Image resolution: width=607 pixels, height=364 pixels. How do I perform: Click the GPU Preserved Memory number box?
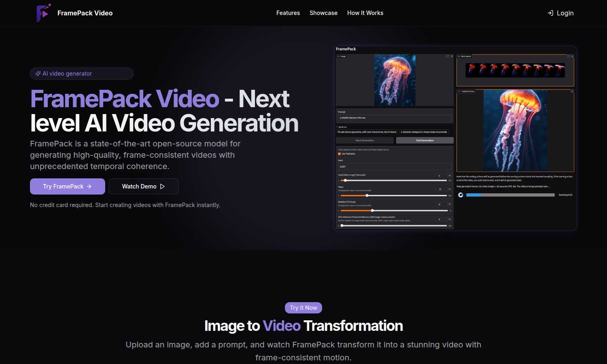[x=439, y=219]
